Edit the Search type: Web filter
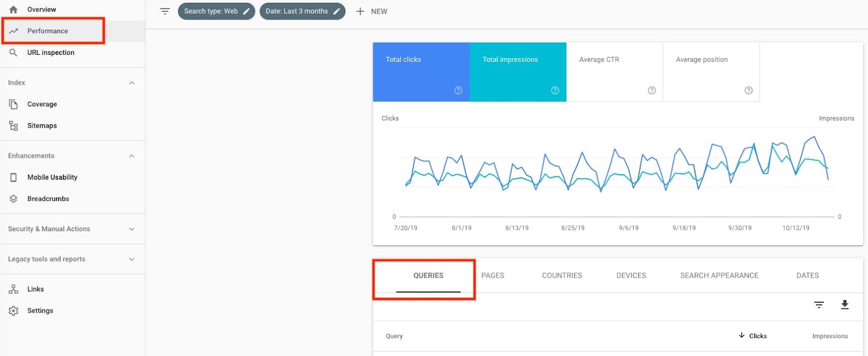868x356 pixels. pyautogui.click(x=216, y=11)
